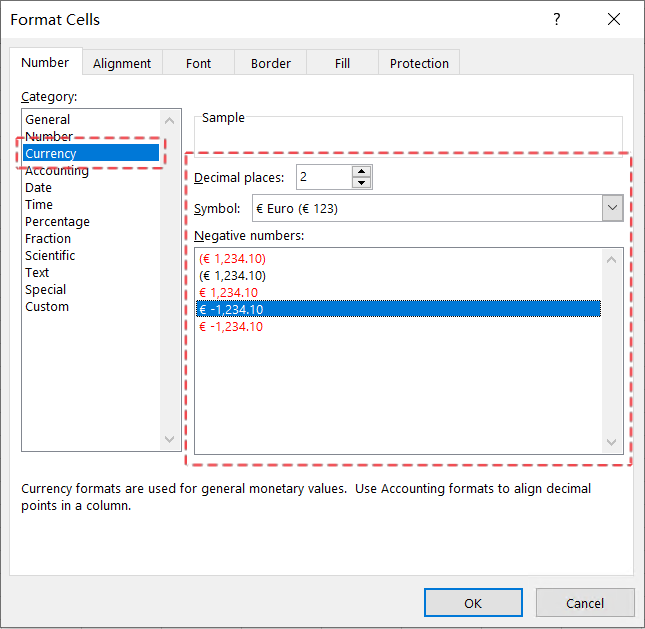Open the Border tab
645x629 pixels.
point(271,63)
